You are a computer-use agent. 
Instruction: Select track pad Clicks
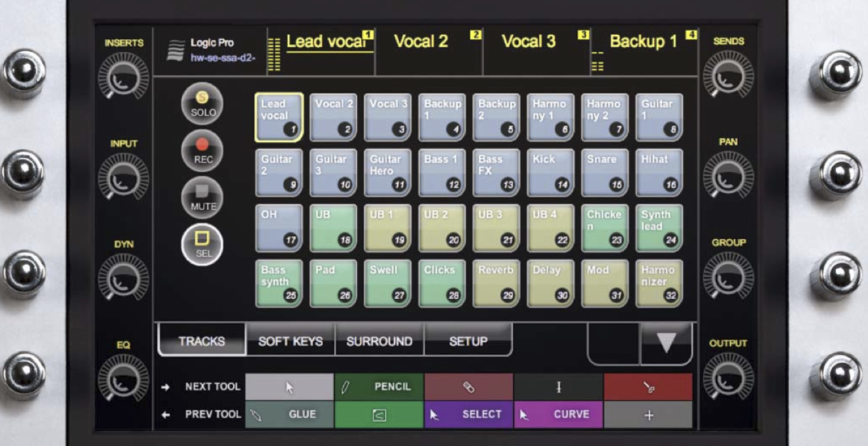point(442,284)
